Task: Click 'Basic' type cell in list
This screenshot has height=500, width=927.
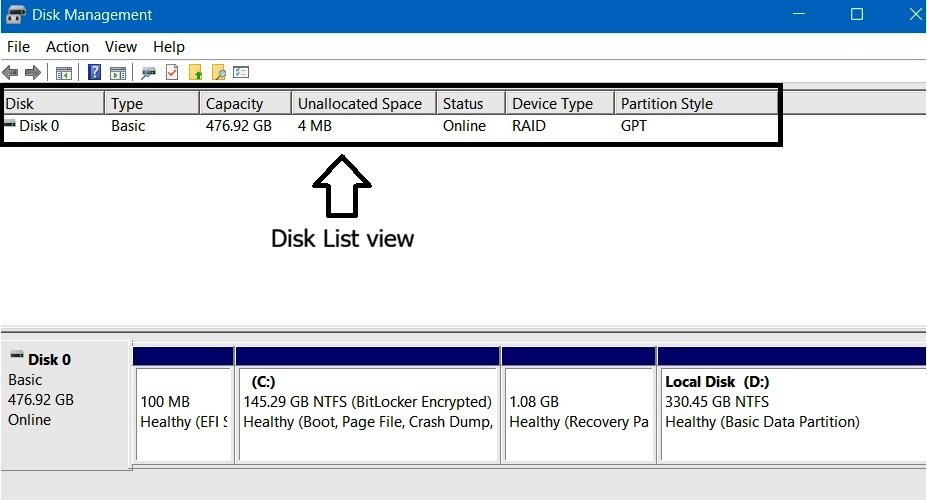Action: coord(128,126)
